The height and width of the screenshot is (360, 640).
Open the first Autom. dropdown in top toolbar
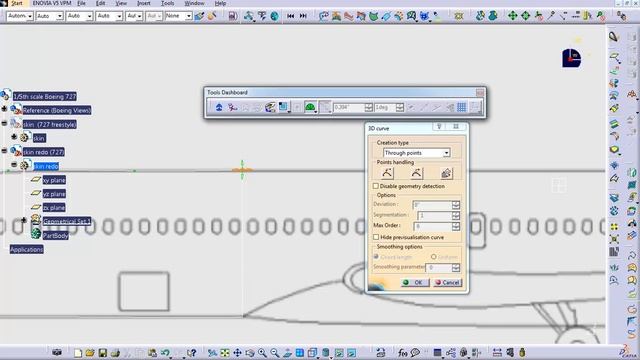pyautogui.click(x=20, y=16)
